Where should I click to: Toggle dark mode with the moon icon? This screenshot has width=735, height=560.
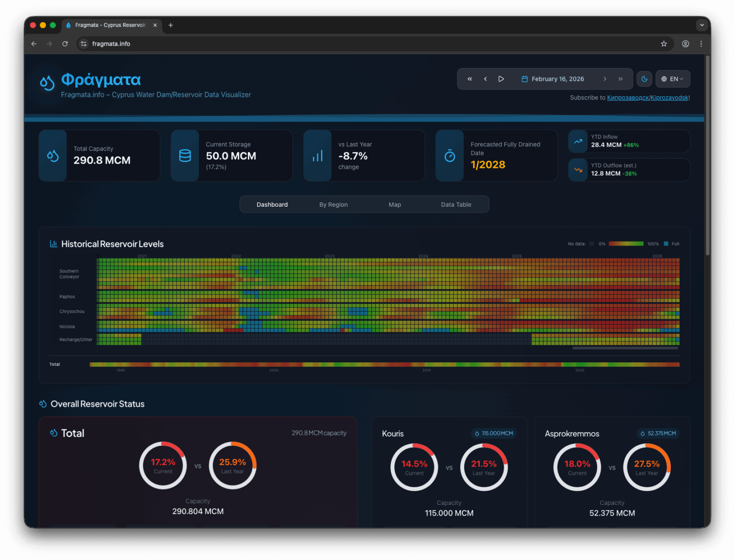(645, 79)
